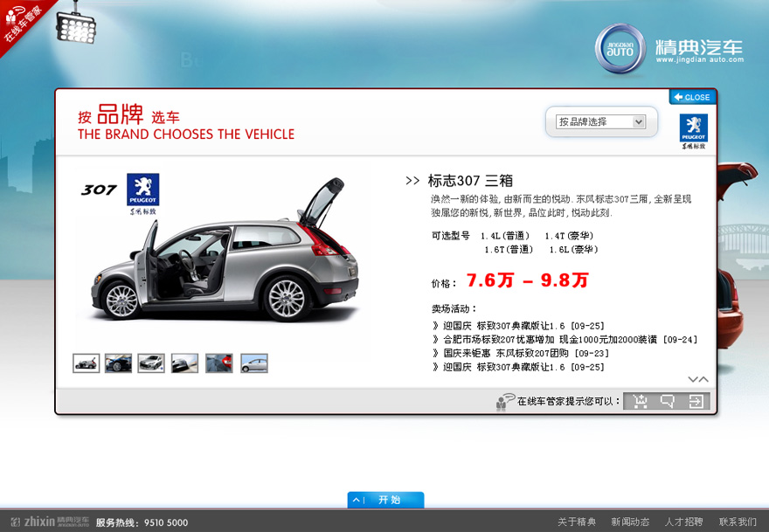769x532 pixels.
Task: Click THE BRAND CHOOSES THE VEHICLE subtitle
Action: click(x=186, y=135)
